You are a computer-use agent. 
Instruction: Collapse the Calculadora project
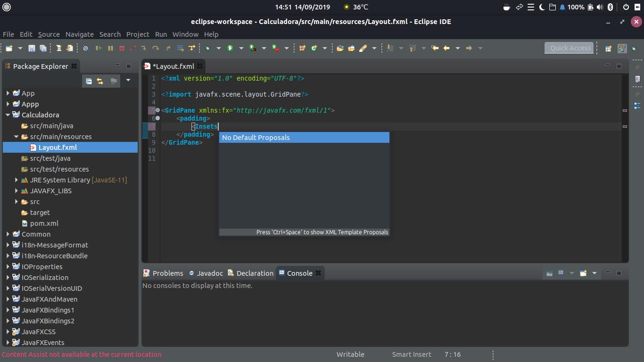click(8, 115)
